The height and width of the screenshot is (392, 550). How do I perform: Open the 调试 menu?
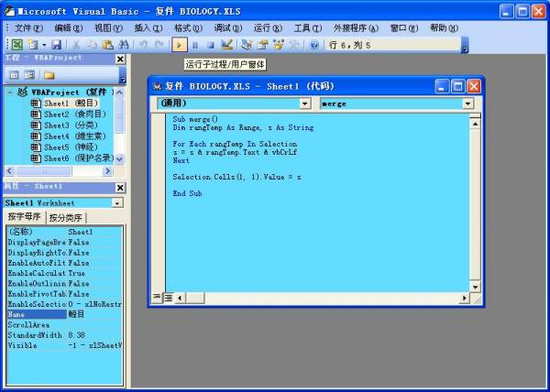coord(228,28)
